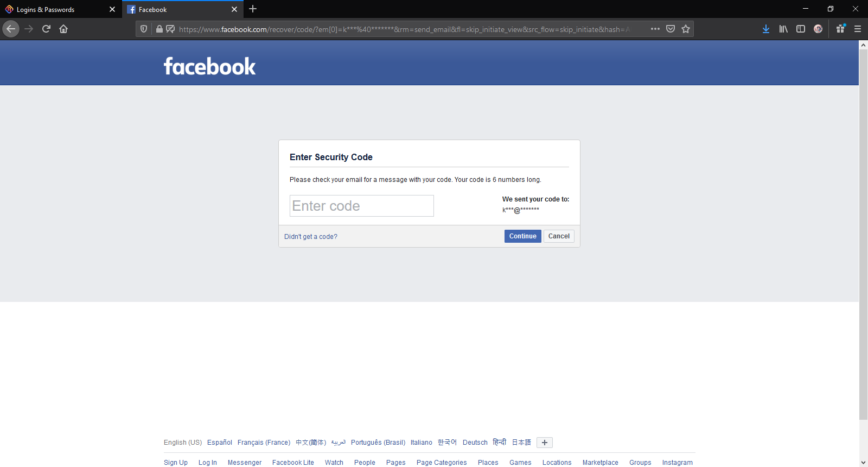Open the Games footer link
868x467 pixels.
tap(520, 463)
